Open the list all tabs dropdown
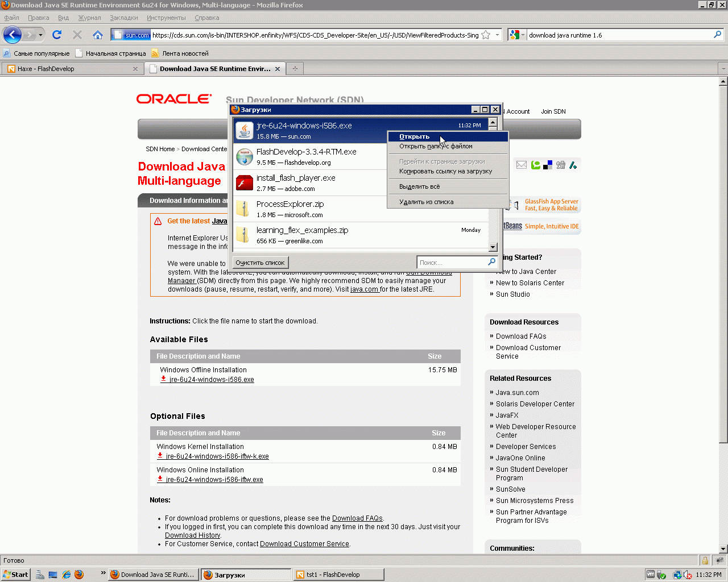Screen dimensions: 728x582 [723, 69]
